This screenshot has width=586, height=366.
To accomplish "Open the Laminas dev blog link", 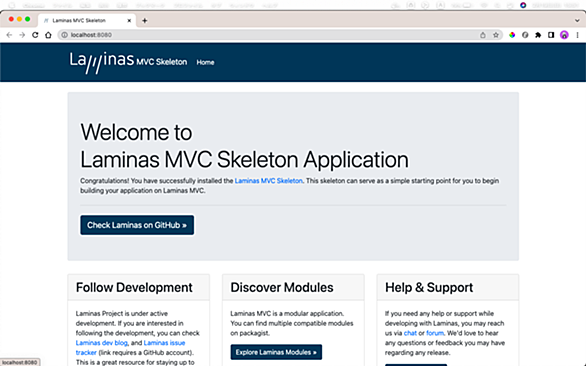I will [x=102, y=343].
